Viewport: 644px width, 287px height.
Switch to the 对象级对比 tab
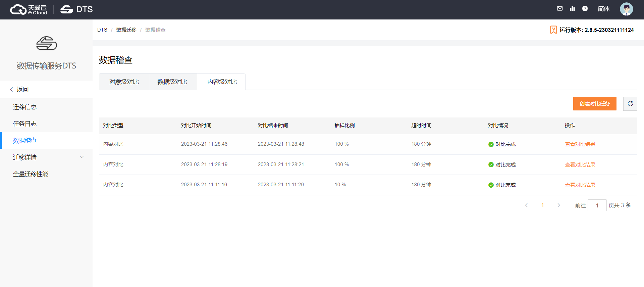tap(124, 82)
